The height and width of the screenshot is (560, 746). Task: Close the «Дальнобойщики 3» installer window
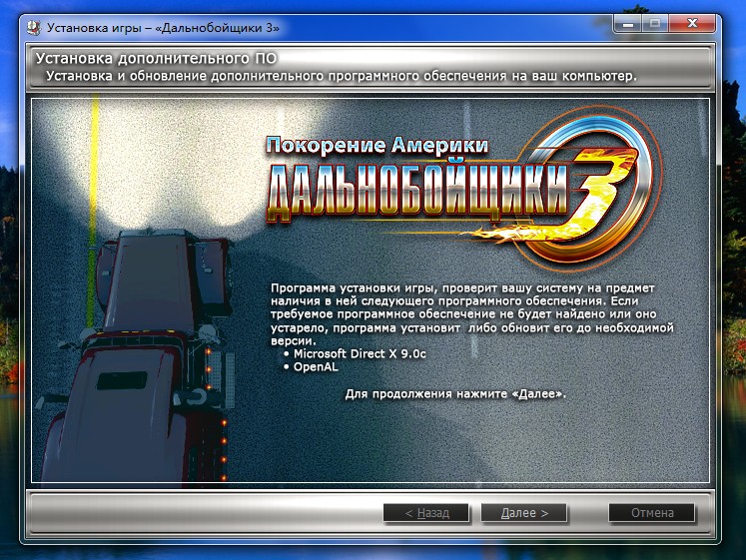click(x=692, y=23)
